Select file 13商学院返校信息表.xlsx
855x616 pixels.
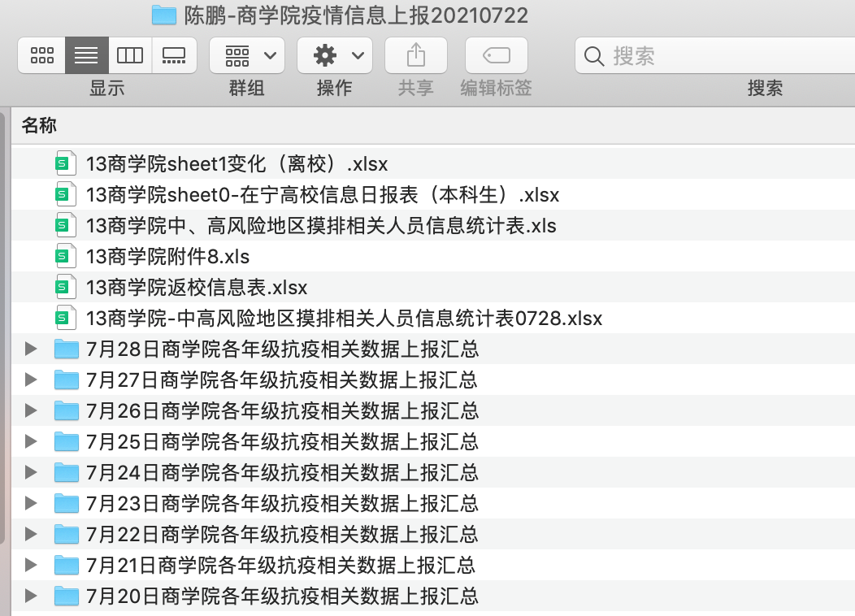pos(197,288)
